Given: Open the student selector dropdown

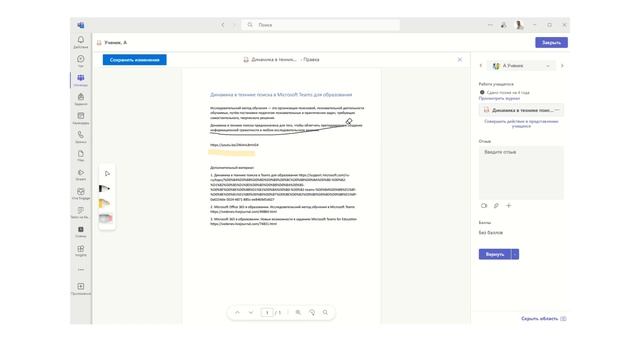Looking at the screenshot, I should (522, 66).
